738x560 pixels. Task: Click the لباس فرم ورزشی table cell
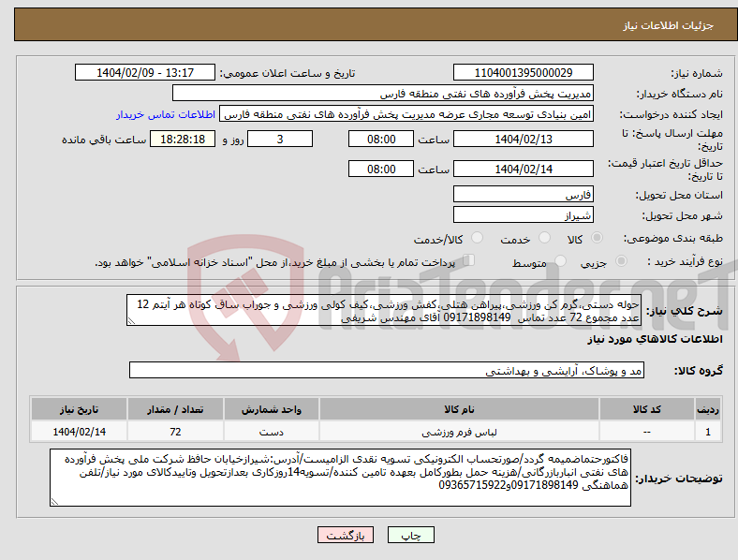pyautogui.click(x=459, y=432)
